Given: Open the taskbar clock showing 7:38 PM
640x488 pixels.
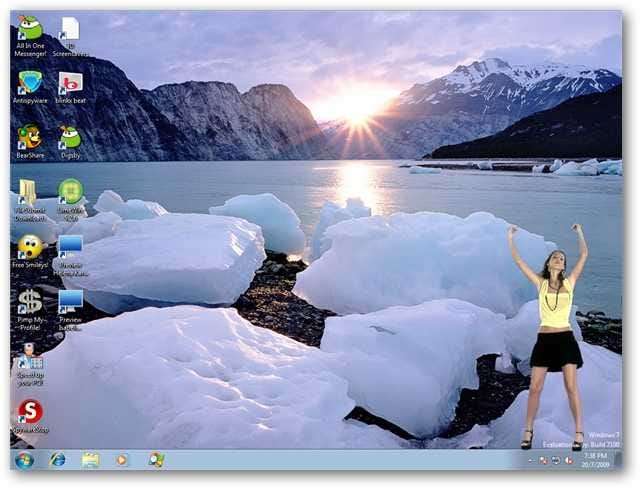Looking at the screenshot, I should coord(596,460).
